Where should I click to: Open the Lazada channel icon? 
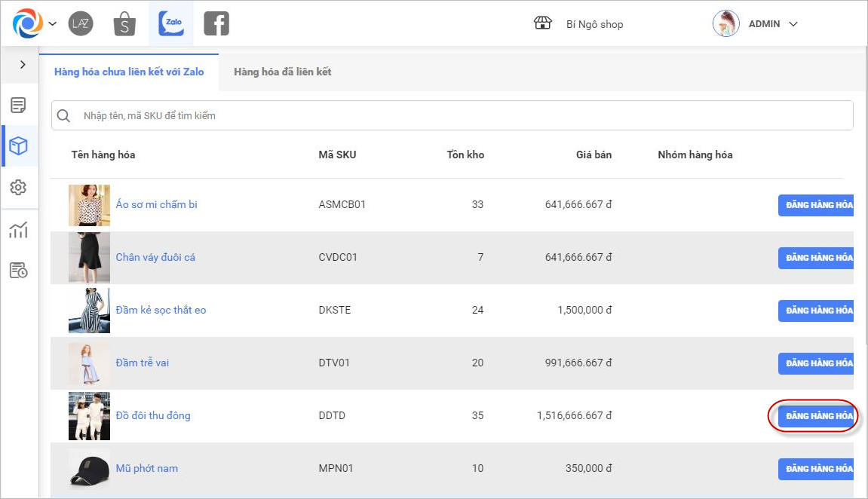pos(81,24)
